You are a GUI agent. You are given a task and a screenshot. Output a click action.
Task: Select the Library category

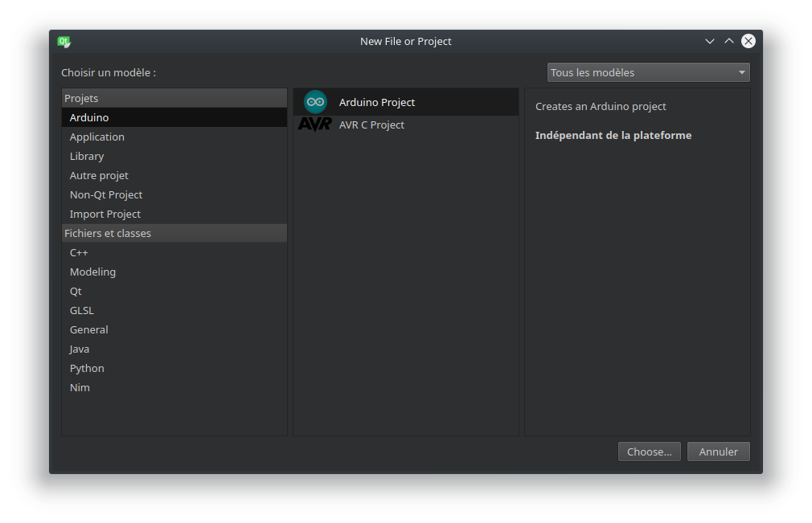(174, 156)
